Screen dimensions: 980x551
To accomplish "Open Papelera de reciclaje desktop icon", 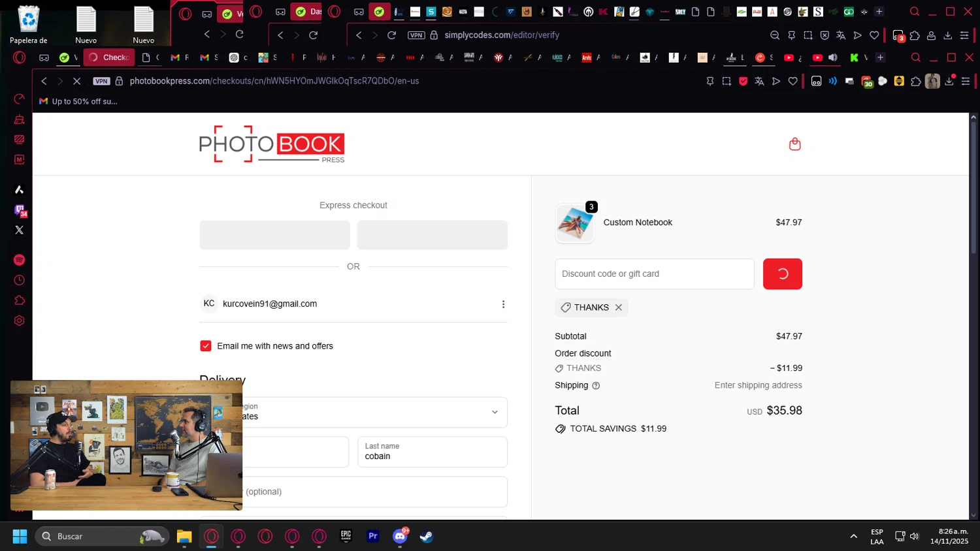I will tap(29, 25).
